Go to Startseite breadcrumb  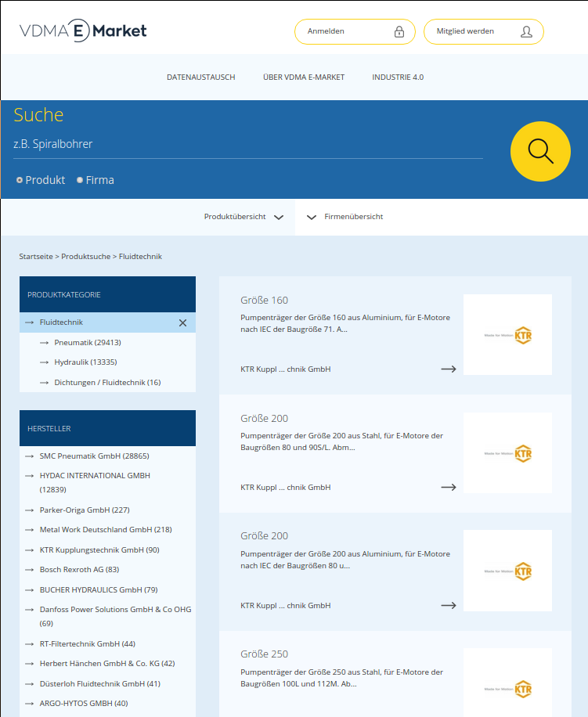[x=36, y=257]
